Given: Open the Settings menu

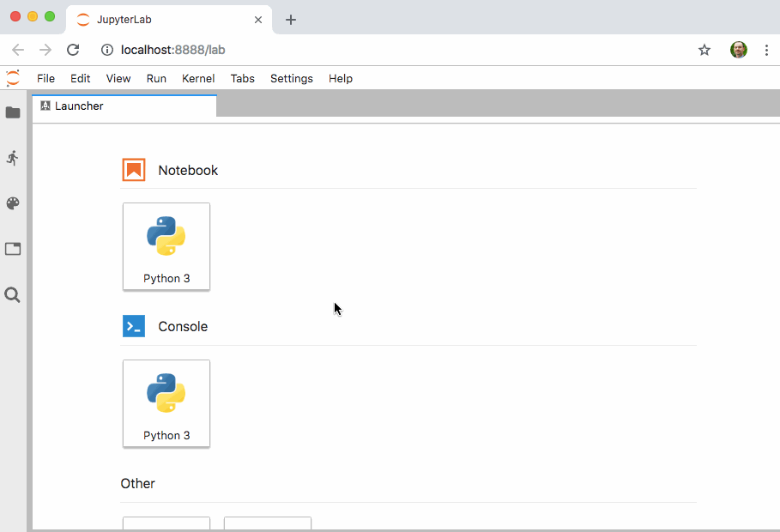Looking at the screenshot, I should click(292, 79).
